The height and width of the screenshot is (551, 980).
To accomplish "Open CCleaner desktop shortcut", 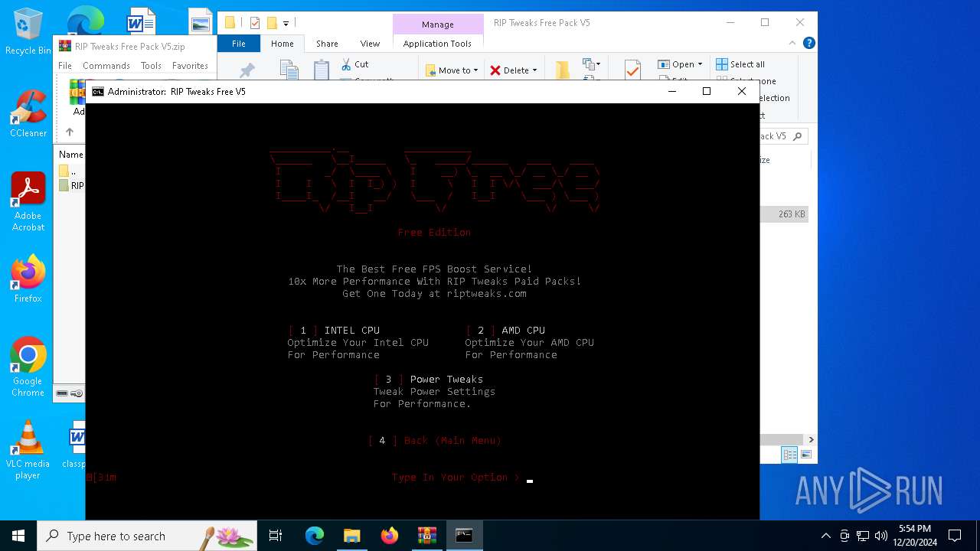I will pos(28,113).
